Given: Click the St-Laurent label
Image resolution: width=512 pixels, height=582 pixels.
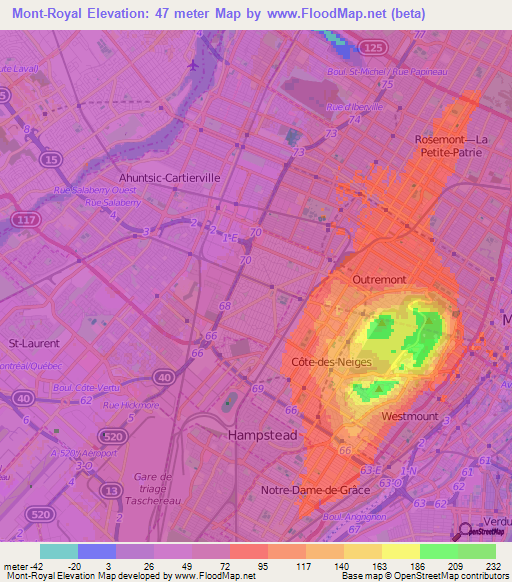Looking at the screenshot, I should [34, 343].
